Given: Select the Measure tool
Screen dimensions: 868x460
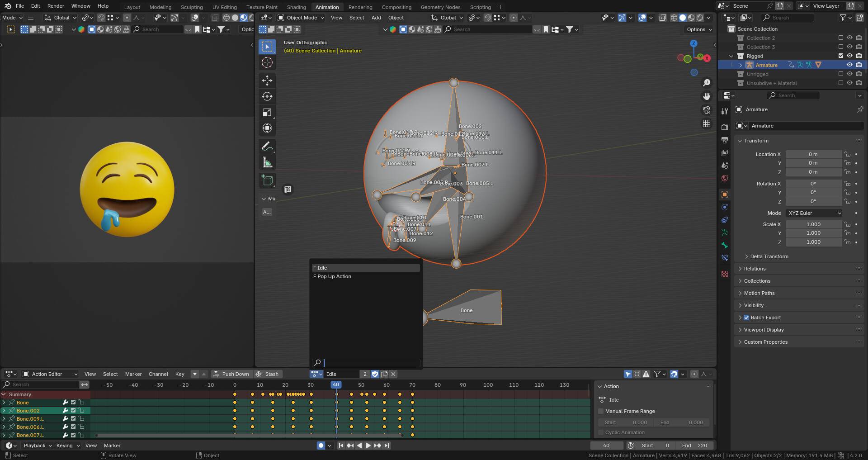Looking at the screenshot, I should pyautogui.click(x=267, y=162).
